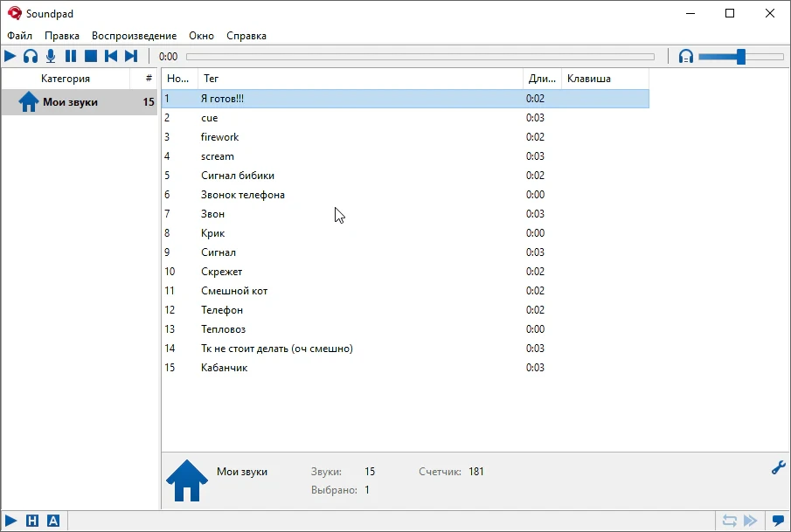Sort by the Клавиша column header
This screenshot has height=532, width=791.
(605, 79)
